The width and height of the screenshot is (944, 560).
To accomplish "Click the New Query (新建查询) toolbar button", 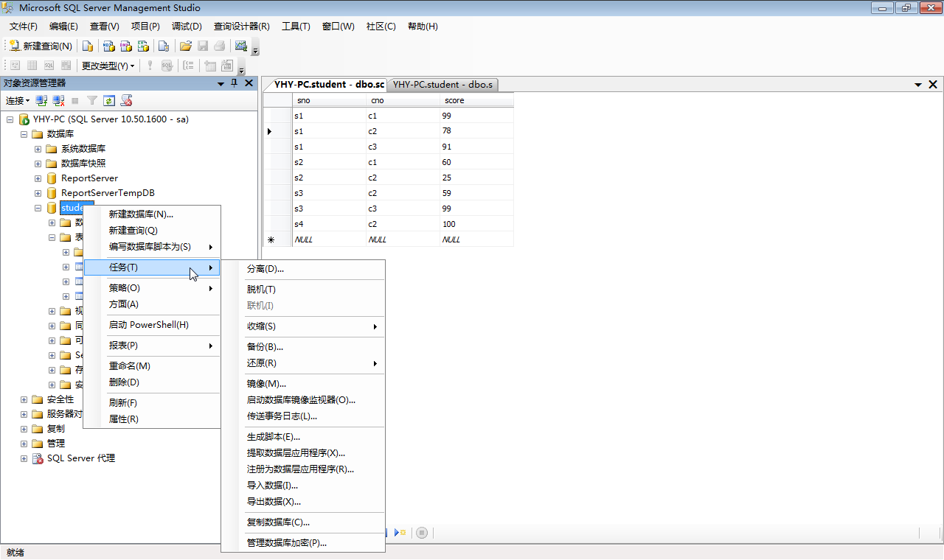I will tap(41, 46).
